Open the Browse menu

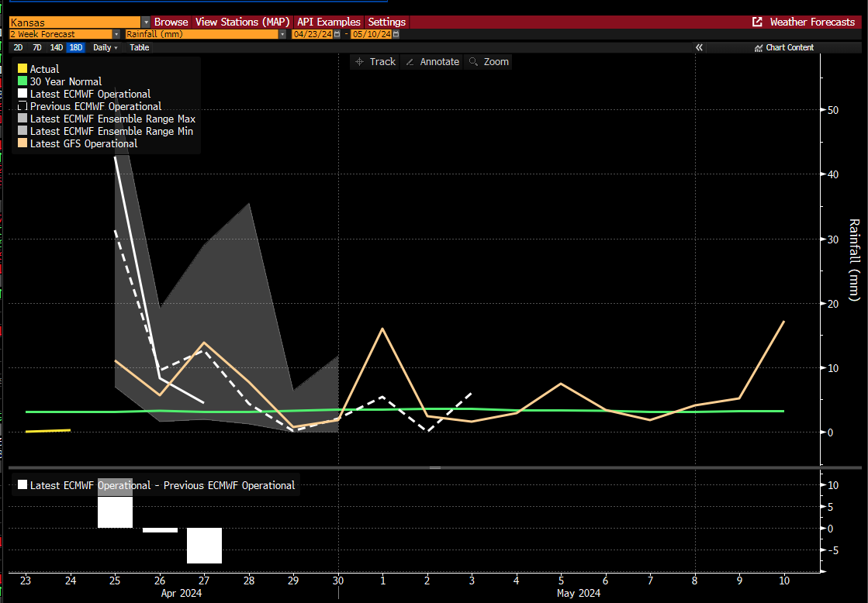click(x=171, y=22)
